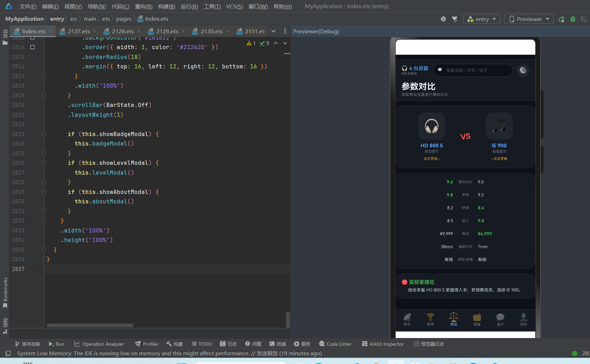Image resolution: width=590 pixels, height=364 pixels.
Task: Click the locate target icon in toolbar
Action: [x=443, y=19]
